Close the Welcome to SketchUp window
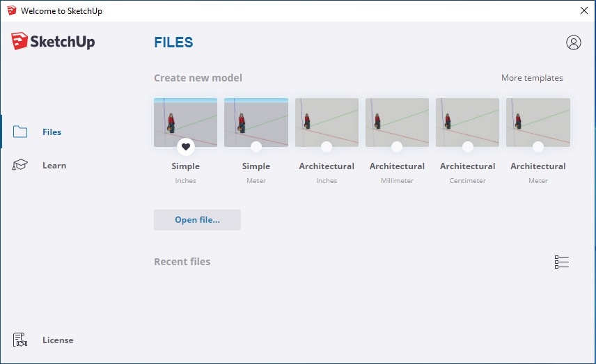596x364 pixels. click(x=584, y=10)
